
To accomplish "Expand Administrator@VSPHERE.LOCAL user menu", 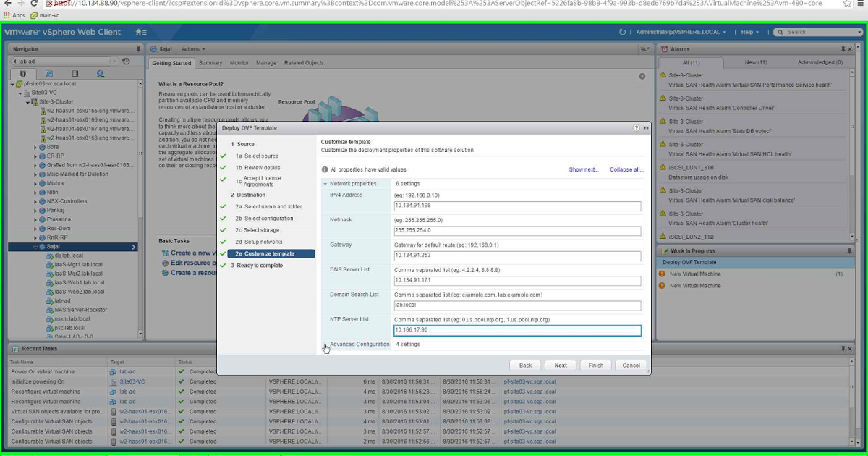I will tap(681, 32).
